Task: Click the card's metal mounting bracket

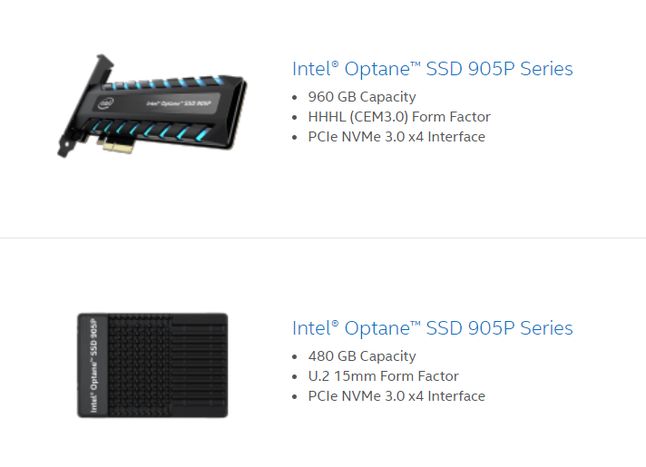Action: tap(82, 107)
